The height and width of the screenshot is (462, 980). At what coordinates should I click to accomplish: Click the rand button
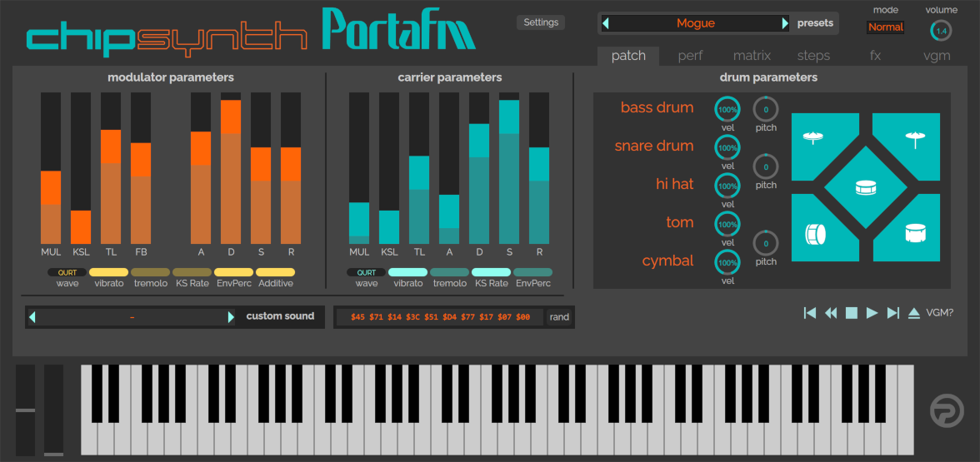click(x=559, y=317)
